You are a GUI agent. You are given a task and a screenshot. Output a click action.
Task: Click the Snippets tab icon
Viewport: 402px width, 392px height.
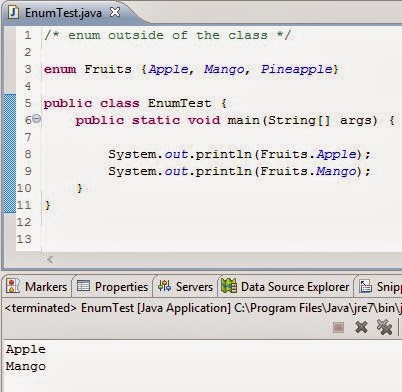point(365,286)
